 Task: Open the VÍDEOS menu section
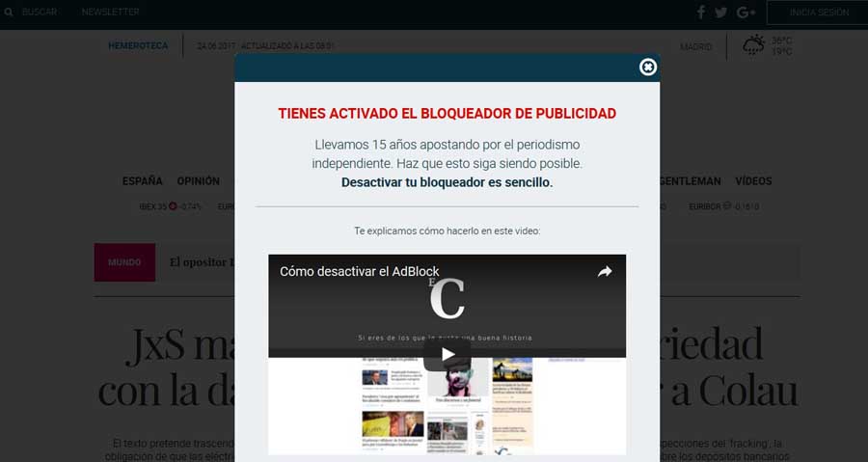(753, 181)
